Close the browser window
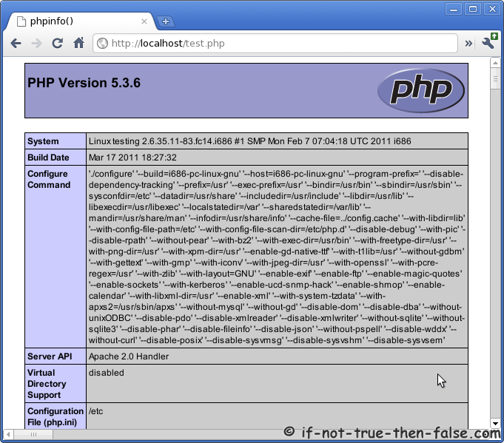504x443 pixels. pos(492,9)
